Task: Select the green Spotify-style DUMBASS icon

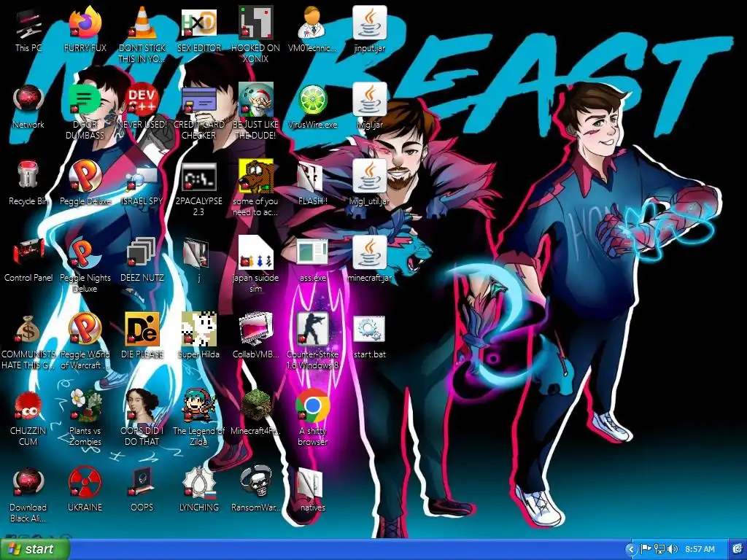Action: 85,100
